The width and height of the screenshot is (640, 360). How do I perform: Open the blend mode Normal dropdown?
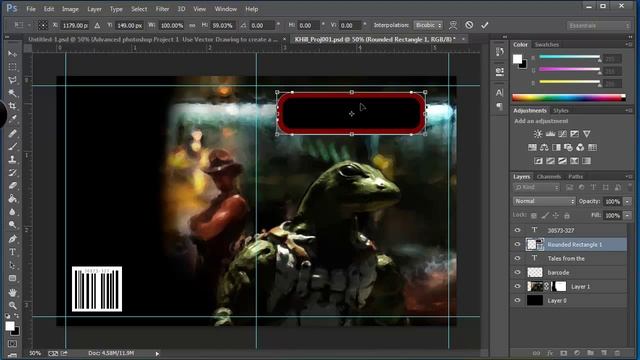544,201
